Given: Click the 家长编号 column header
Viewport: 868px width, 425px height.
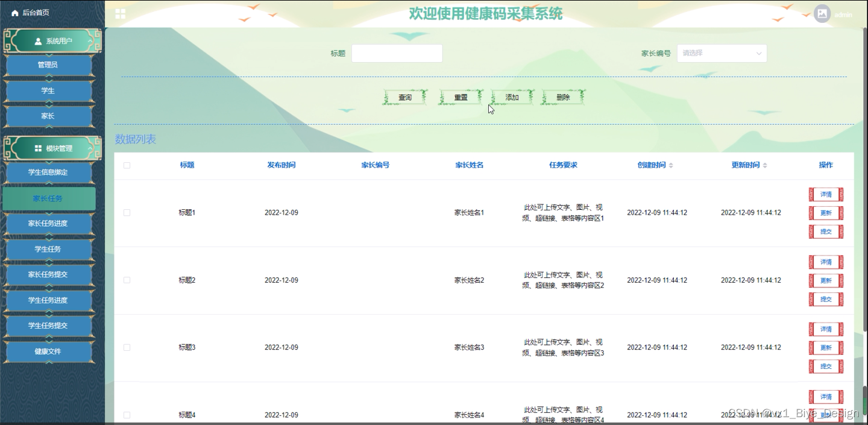Looking at the screenshot, I should click(x=376, y=165).
